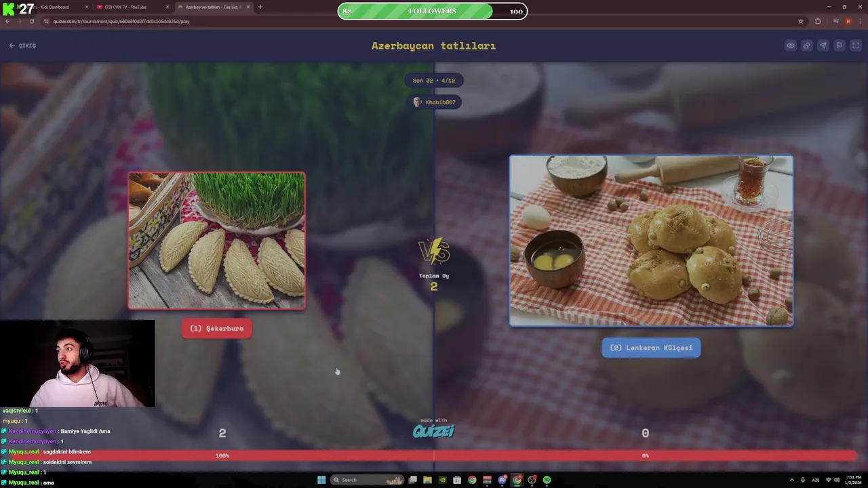Open the active Chrome window on taskbar

(x=517, y=480)
